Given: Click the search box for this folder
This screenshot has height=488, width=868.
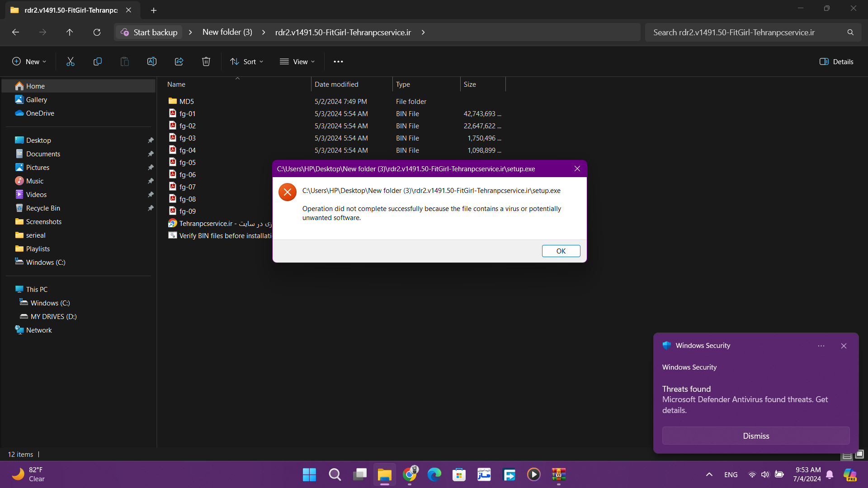Looking at the screenshot, I should click(x=746, y=32).
